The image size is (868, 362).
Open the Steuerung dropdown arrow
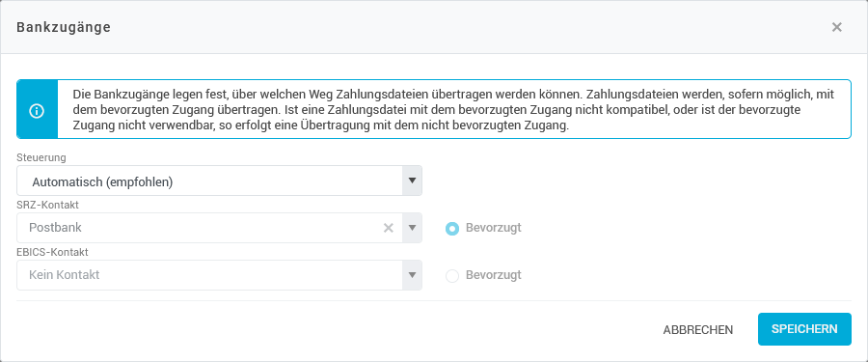412,181
